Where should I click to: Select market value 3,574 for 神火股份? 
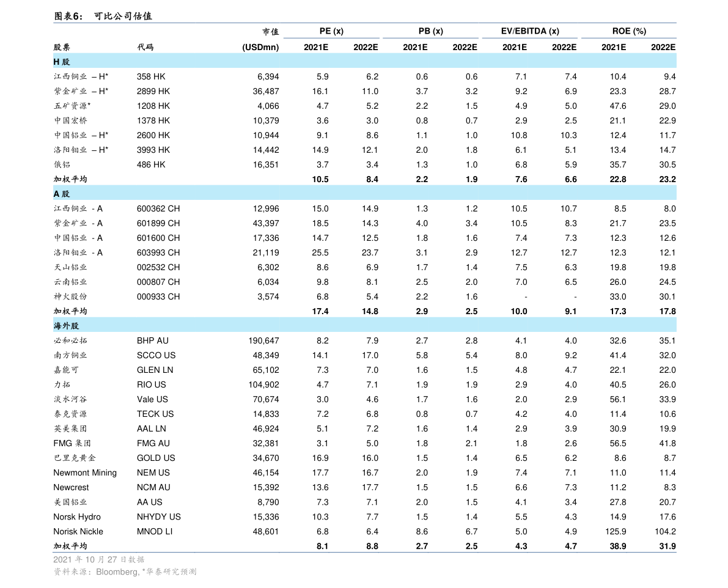[x=268, y=296]
